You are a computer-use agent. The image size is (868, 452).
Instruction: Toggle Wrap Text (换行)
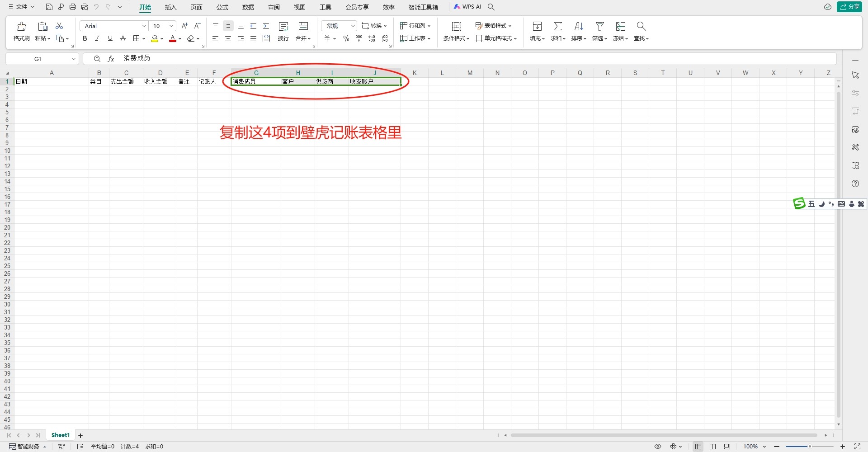(x=283, y=27)
